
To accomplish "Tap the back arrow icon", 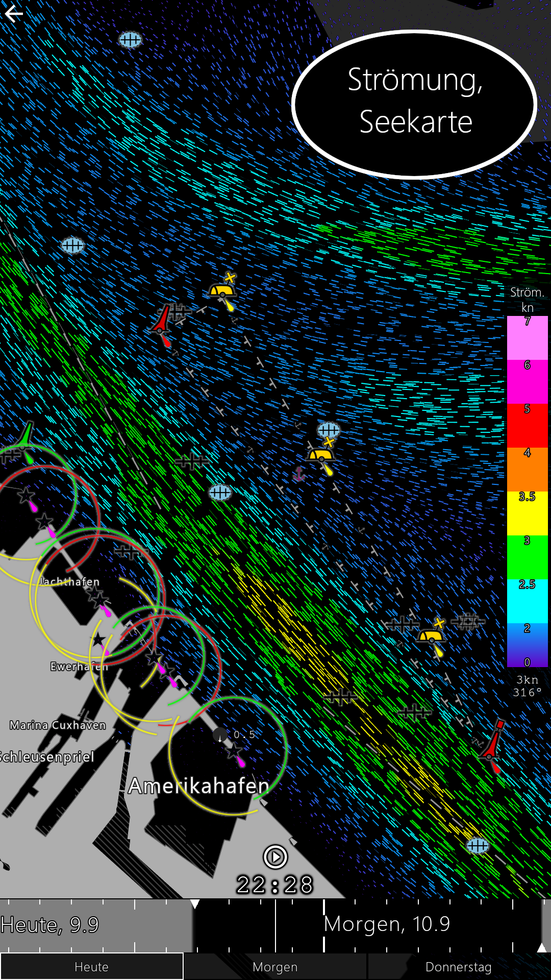I will pyautogui.click(x=14, y=14).
